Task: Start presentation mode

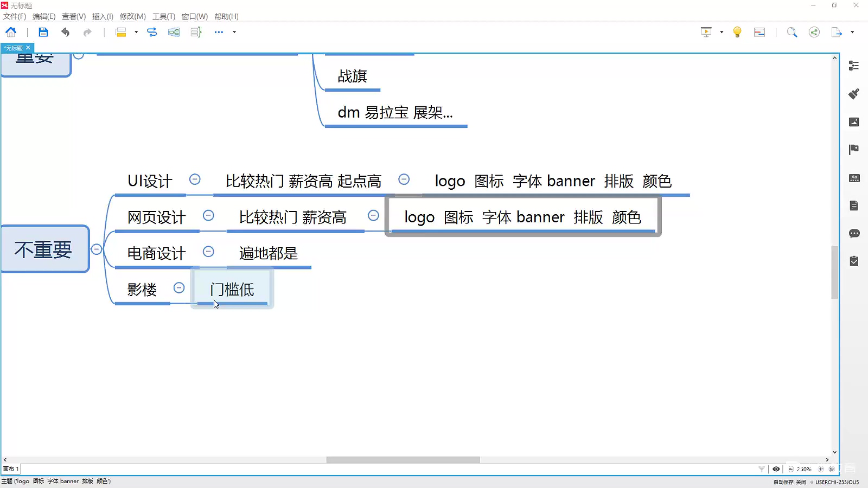Action: point(706,32)
